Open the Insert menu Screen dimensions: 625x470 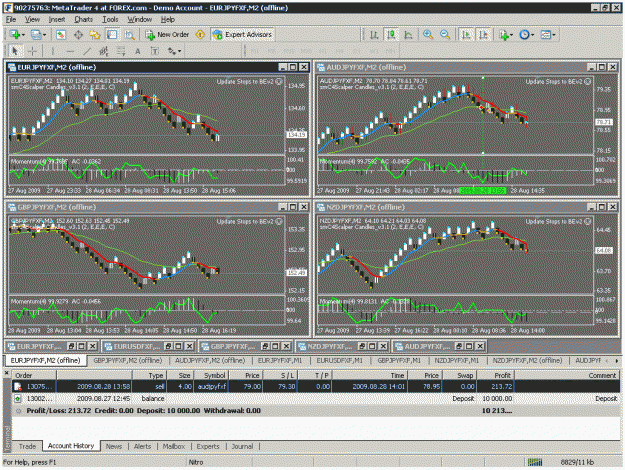pos(57,19)
